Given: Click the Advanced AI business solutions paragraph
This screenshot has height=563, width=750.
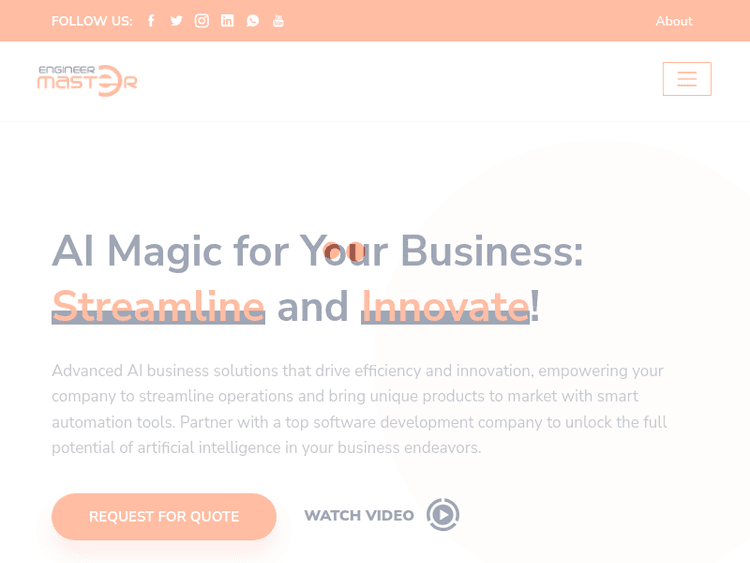Looking at the screenshot, I should (359, 409).
